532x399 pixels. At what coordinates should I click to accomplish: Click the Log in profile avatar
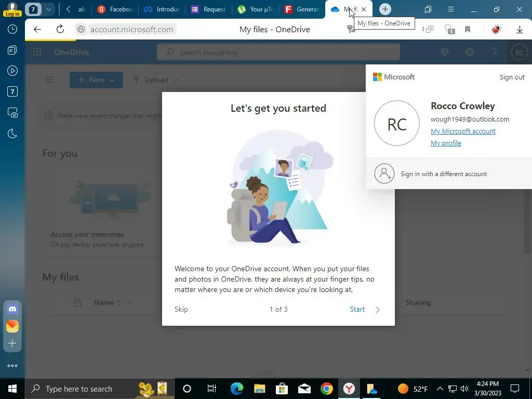[12, 9]
